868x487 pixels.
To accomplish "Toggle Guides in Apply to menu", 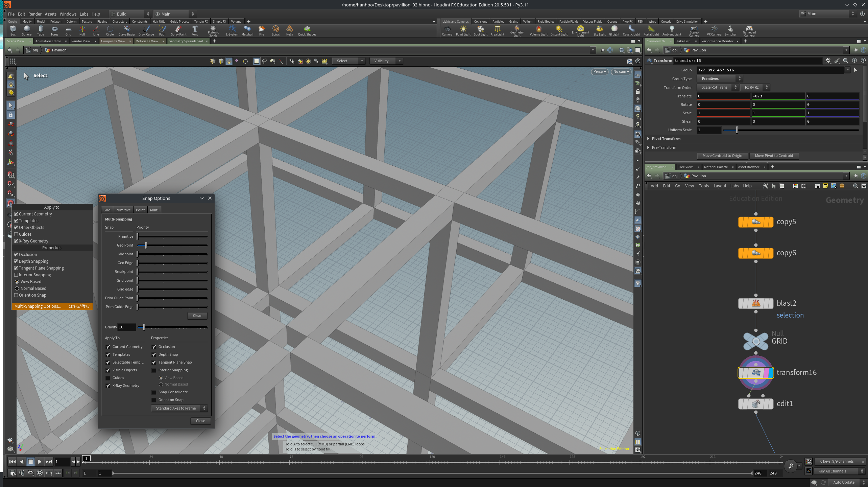I will pos(16,234).
